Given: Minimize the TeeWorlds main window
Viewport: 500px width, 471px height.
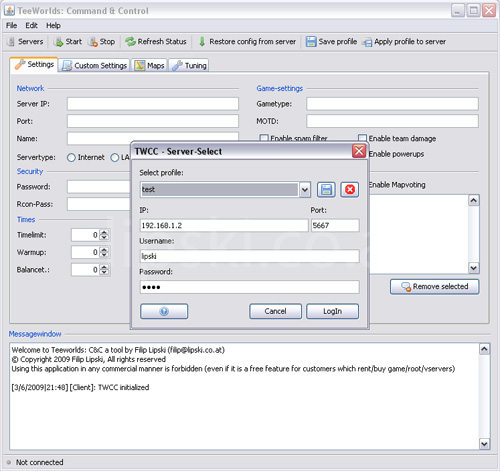Looking at the screenshot, I should [x=458, y=11].
